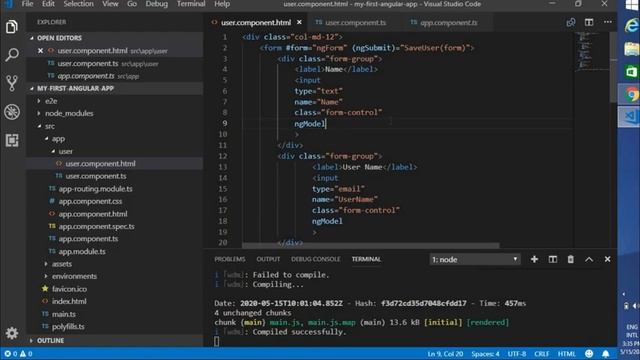The width and height of the screenshot is (640, 360).
Task: Open notifications bell in status bar
Action: click(x=606, y=353)
